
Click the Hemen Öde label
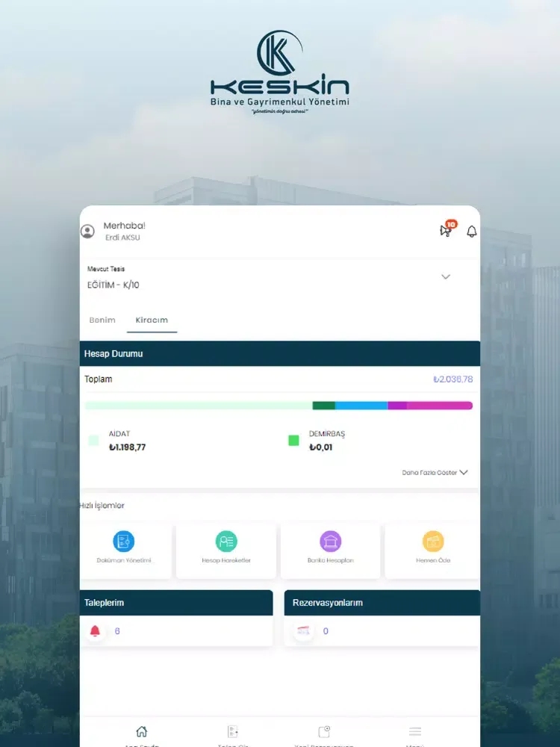[x=433, y=560]
